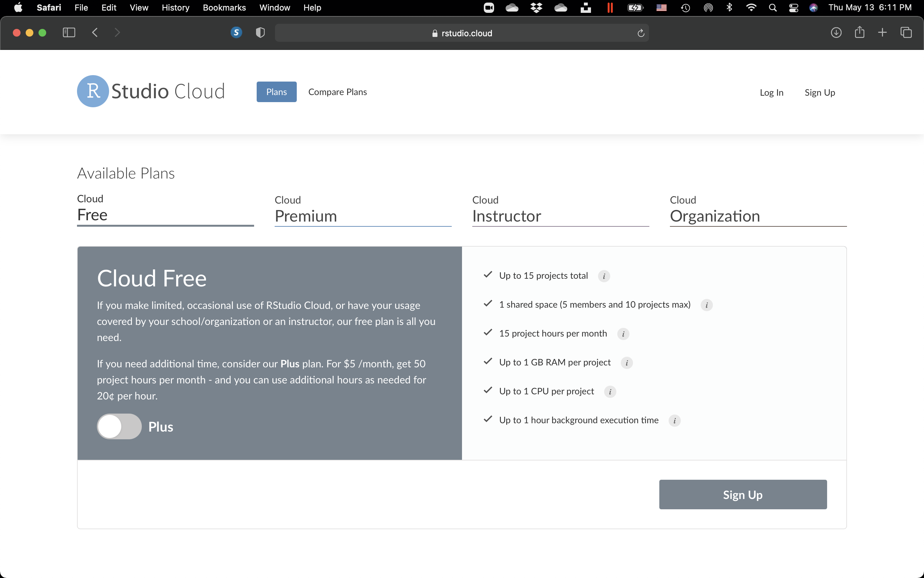The image size is (924, 578).
Task: Open a new Safari tab
Action: pyautogui.click(x=882, y=32)
